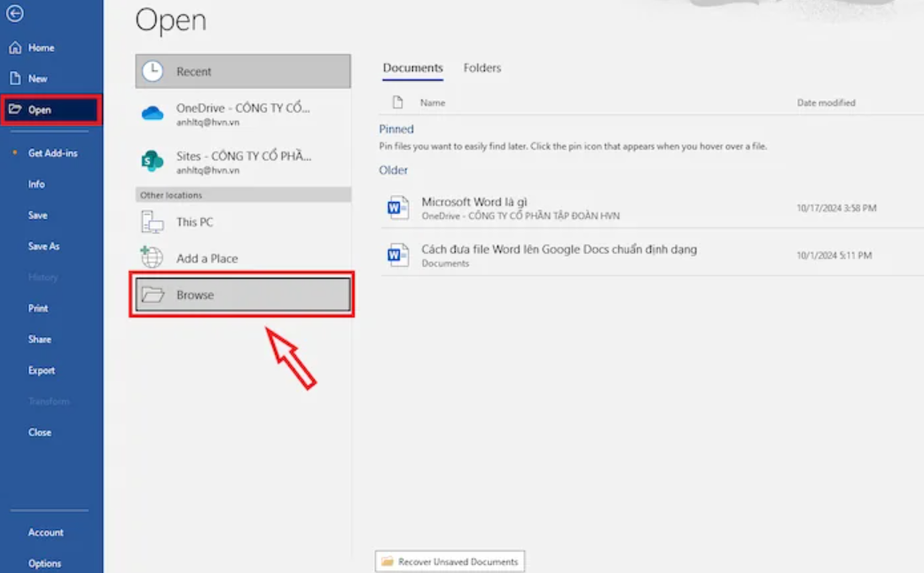Click the date 10/1/2024 5:11 PM
This screenshot has width=924, height=573.
coord(834,255)
